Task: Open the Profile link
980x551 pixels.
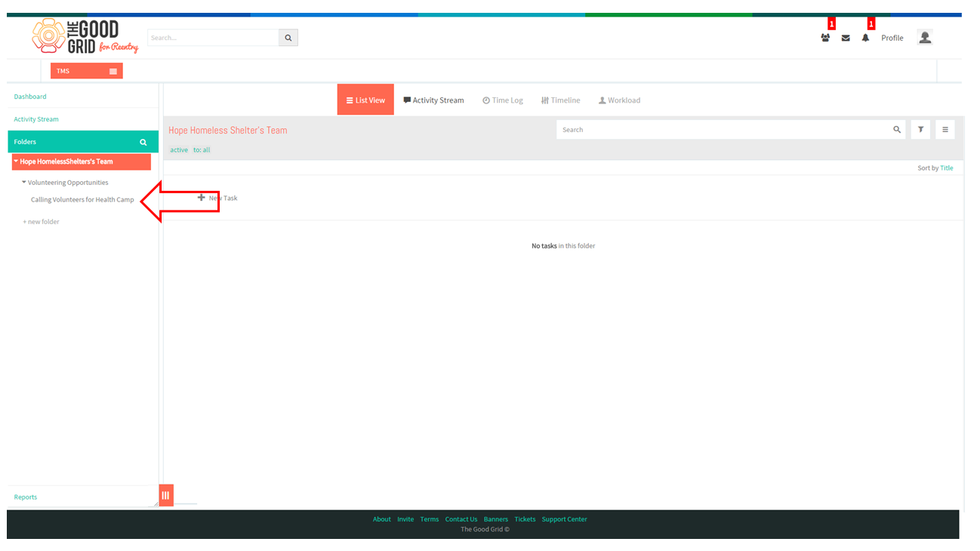Action: 892,38
